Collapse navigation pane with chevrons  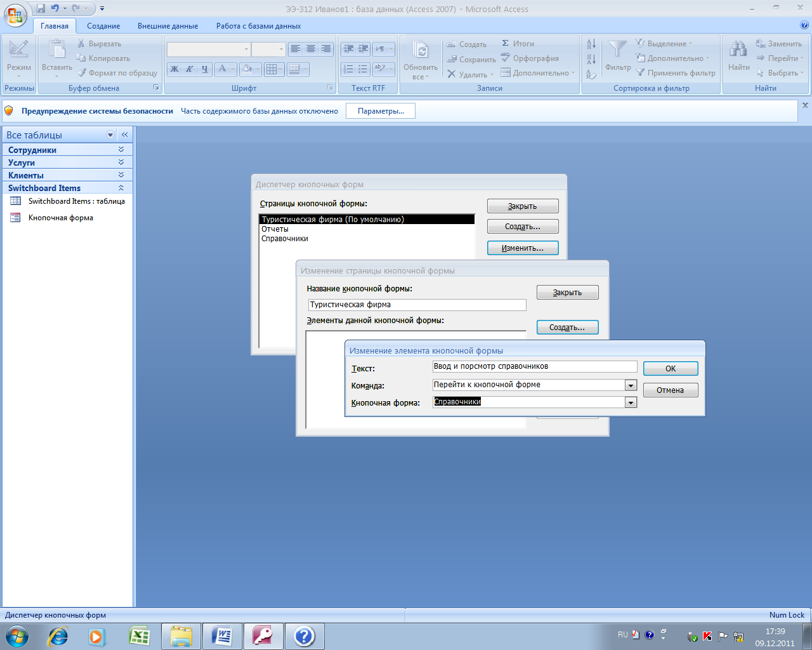coord(125,135)
